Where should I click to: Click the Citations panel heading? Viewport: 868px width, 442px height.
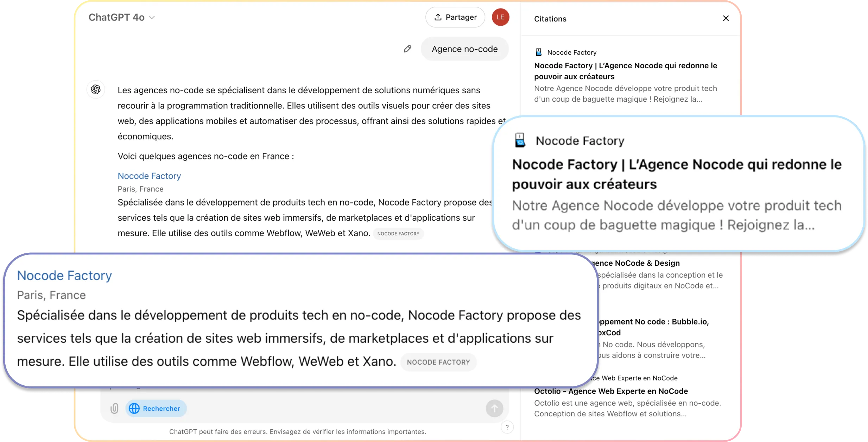tap(550, 19)
